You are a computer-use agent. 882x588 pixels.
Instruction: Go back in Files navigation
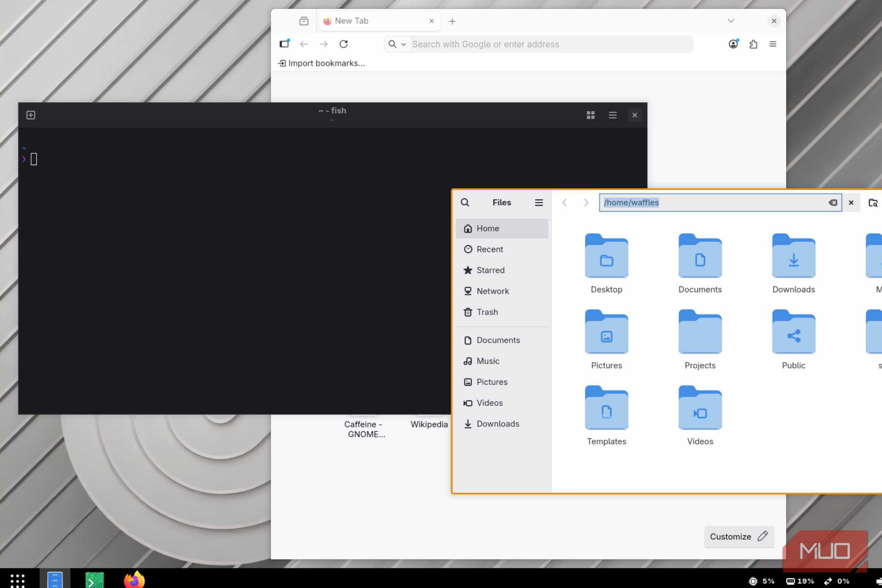564,203
